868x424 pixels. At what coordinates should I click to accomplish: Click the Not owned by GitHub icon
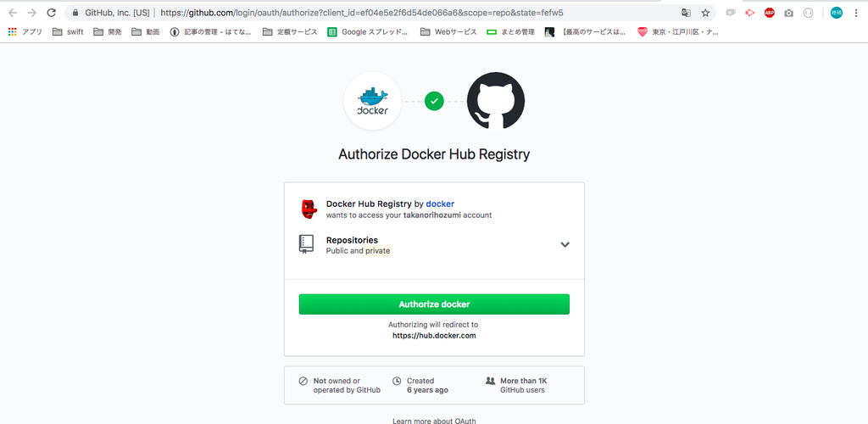coord(303,381)
